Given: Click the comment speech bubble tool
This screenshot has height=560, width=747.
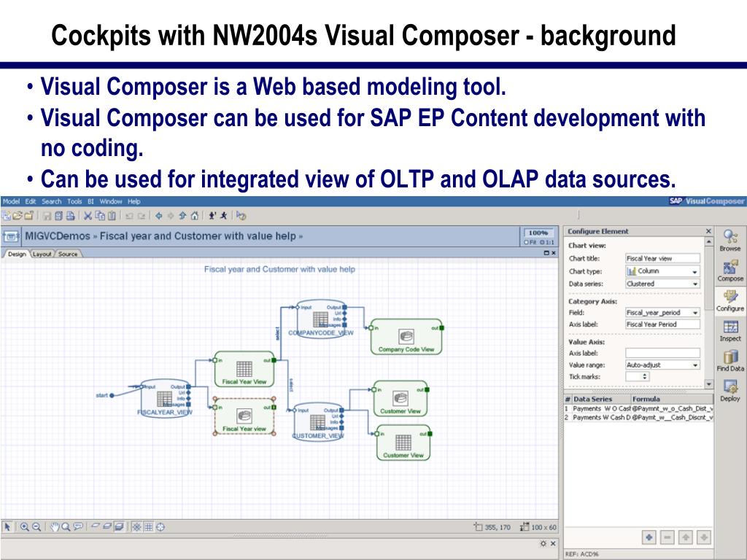Looking at the screenshot, I should [x=78, y=526].
